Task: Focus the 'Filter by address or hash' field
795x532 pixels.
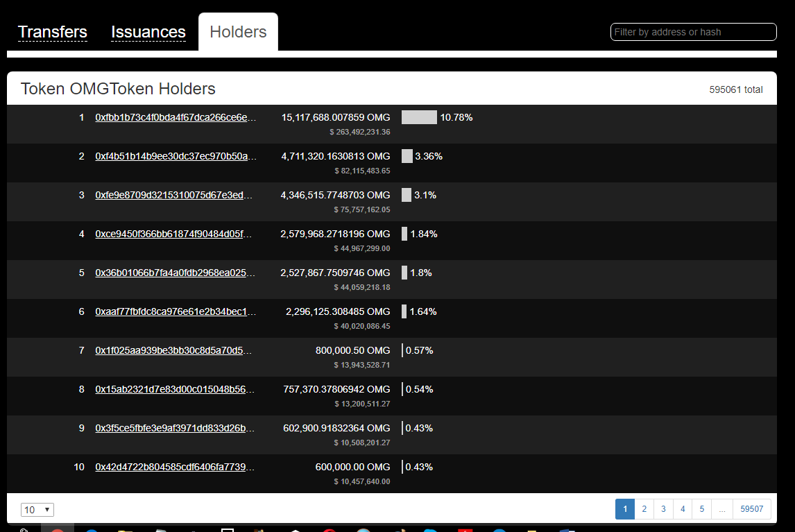Action: 693,32
